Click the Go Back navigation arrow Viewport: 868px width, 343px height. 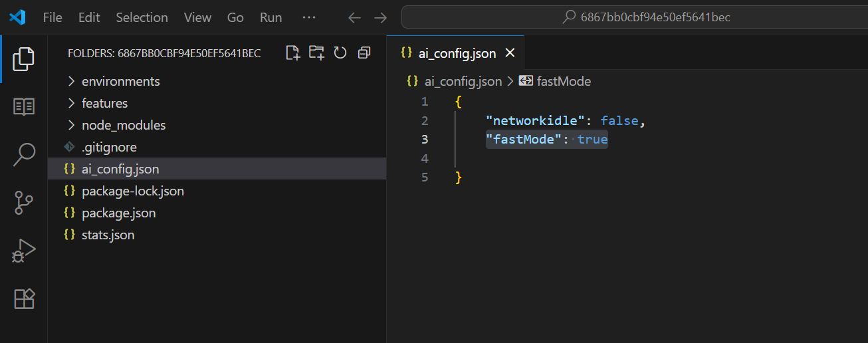(355, 17)
